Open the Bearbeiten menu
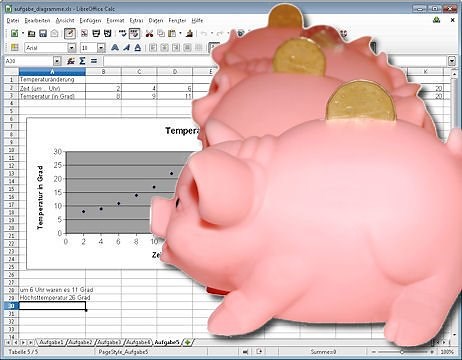Image resolution: width=462 pixels, height=360 pixels. [x=37, y=21]
